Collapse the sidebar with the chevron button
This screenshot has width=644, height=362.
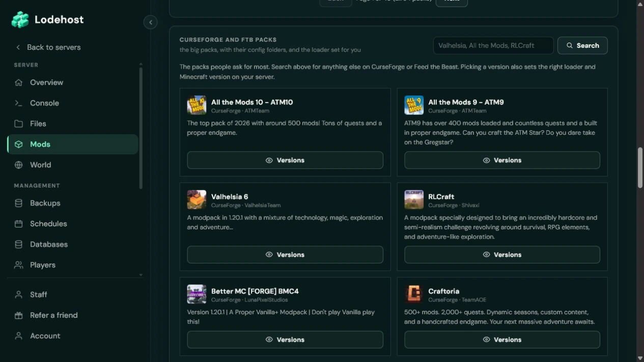point(150,22)
